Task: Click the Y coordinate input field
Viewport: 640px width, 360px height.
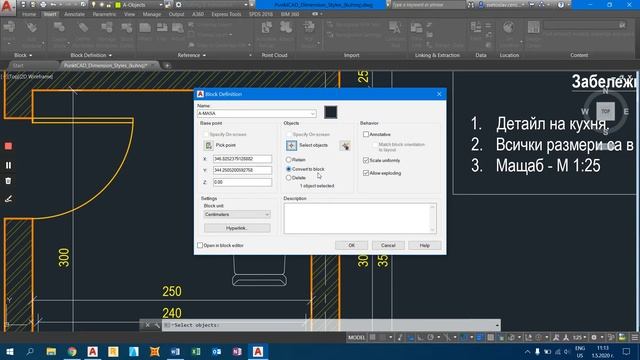Action: [x=242, y=170]
